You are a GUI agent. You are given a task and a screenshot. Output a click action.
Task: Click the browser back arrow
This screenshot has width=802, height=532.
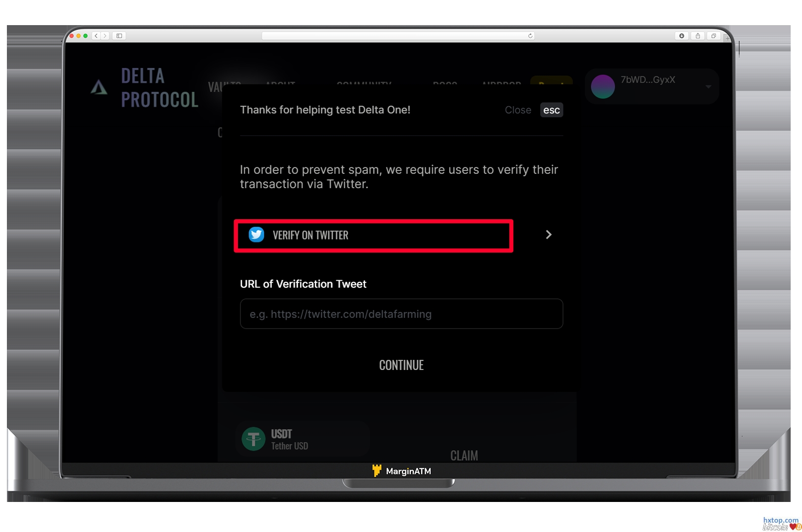pos(96,36)
